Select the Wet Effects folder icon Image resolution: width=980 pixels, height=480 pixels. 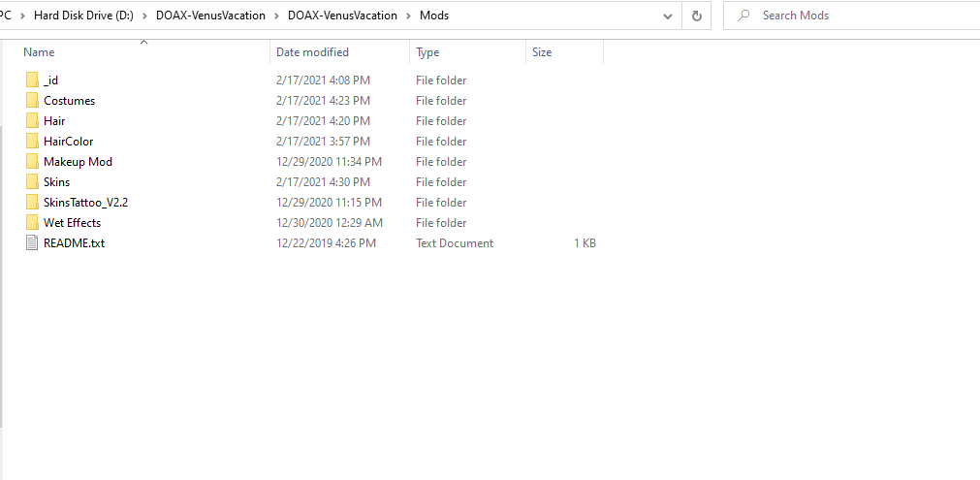(x=33, y=222)
